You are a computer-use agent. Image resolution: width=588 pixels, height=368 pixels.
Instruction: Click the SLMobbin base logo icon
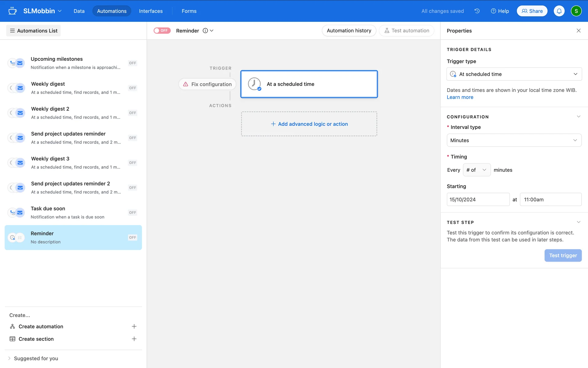click(x=12, y=11)
